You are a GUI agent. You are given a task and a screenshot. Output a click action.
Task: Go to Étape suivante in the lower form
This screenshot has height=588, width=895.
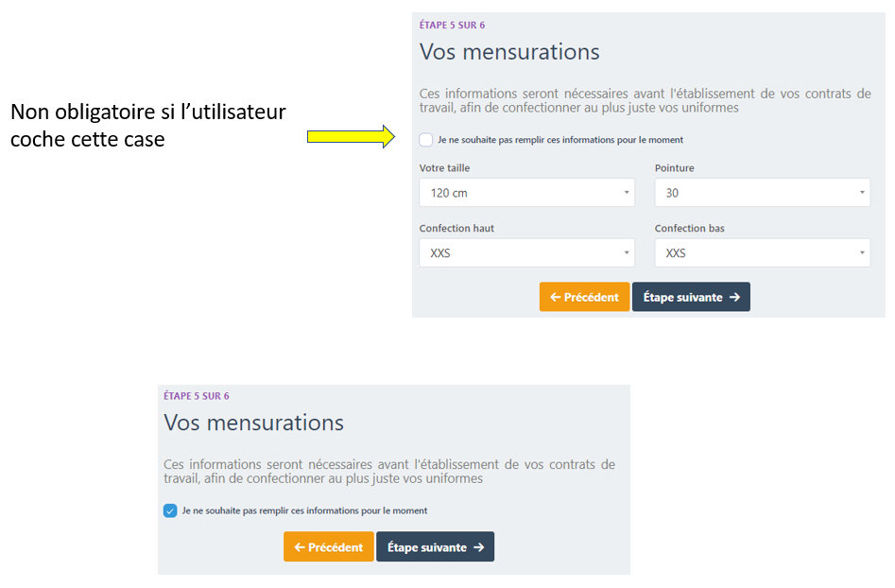click(x=435, y=547)
